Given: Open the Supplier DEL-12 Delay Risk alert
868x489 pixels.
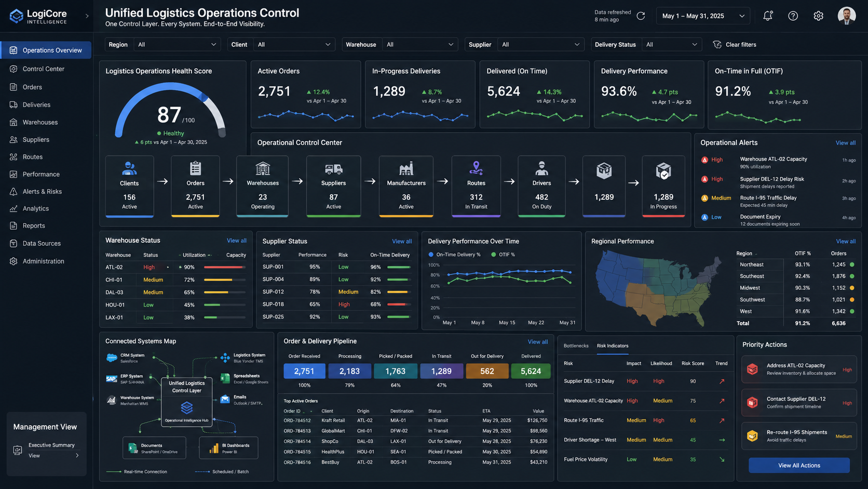Looking at the screenshot, I should coord(778,182).
